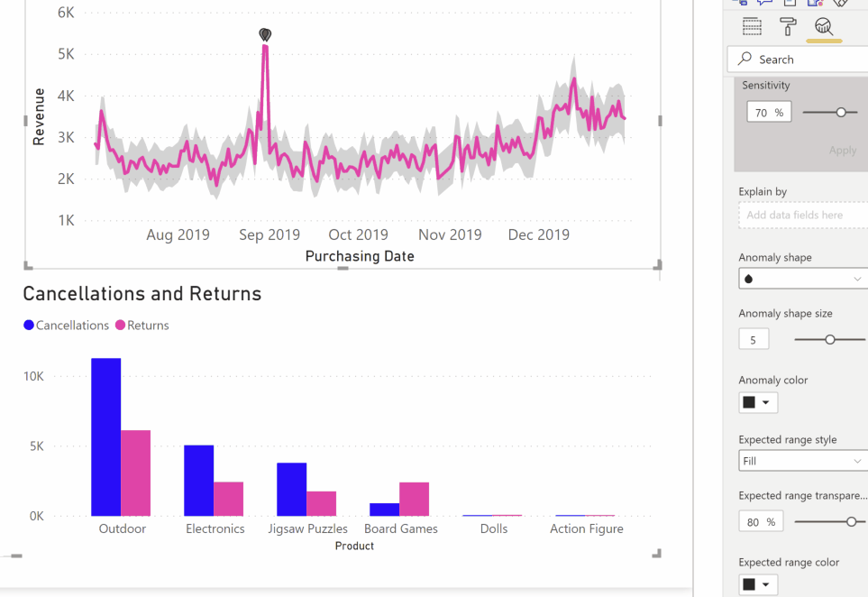The image size is (868, 597).
Task: Open the Anomaly shape dropdown
Action: (802, 280)
